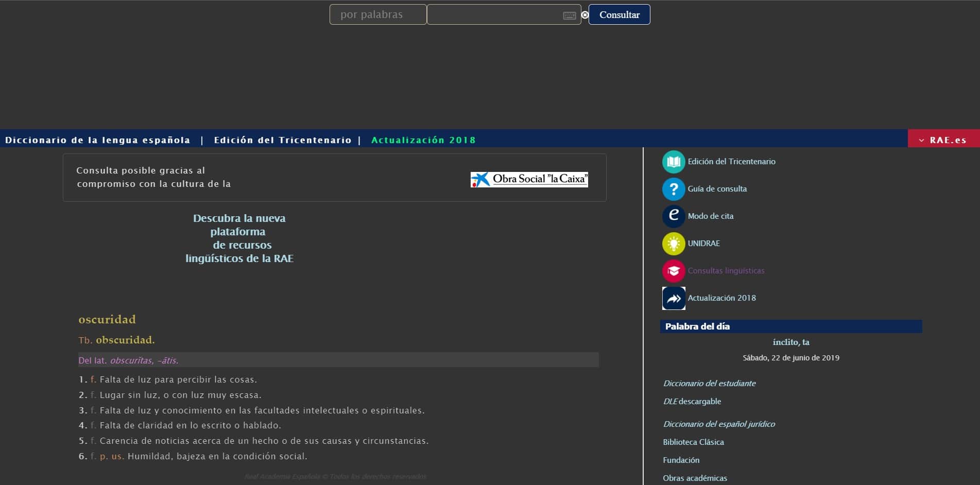The image size is (980, 485).
Task: Click definition 'Lugar sin luz, o con luz muy escasa.'
Action: click(x=181, y=395)
